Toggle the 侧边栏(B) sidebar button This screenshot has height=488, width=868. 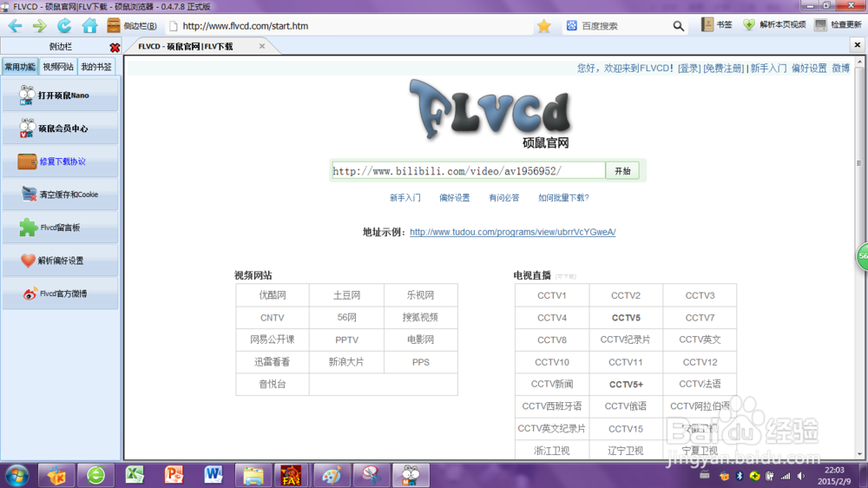pos(132,26)
